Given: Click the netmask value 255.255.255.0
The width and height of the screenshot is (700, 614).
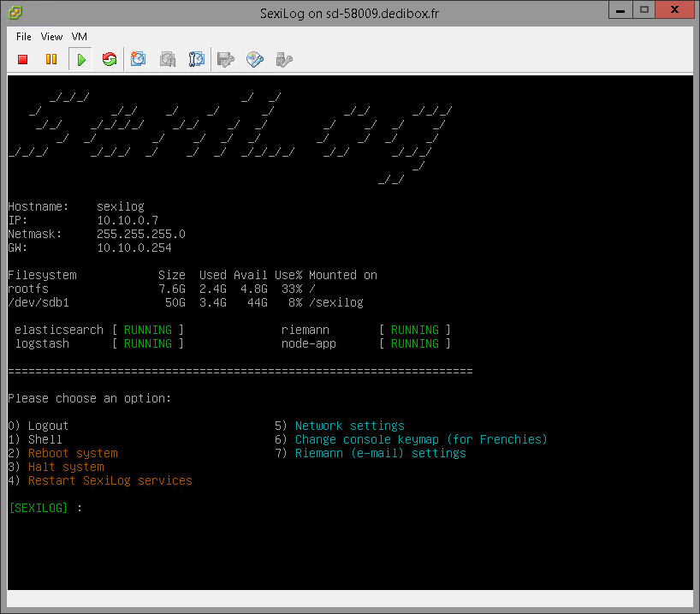Looking at the screenshot, I should pos(141,234).
